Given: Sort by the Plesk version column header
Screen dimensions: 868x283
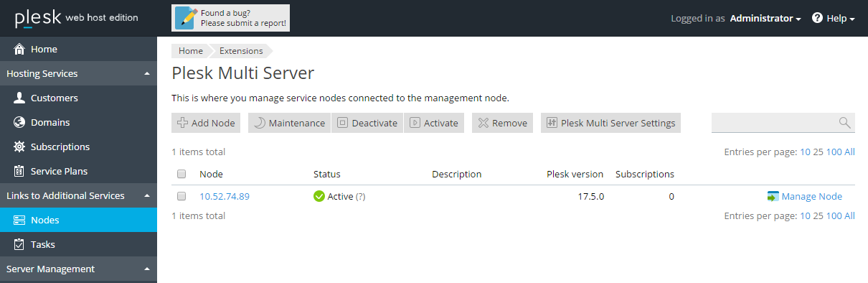Looking at the screenshot, I should pos(575,174).
